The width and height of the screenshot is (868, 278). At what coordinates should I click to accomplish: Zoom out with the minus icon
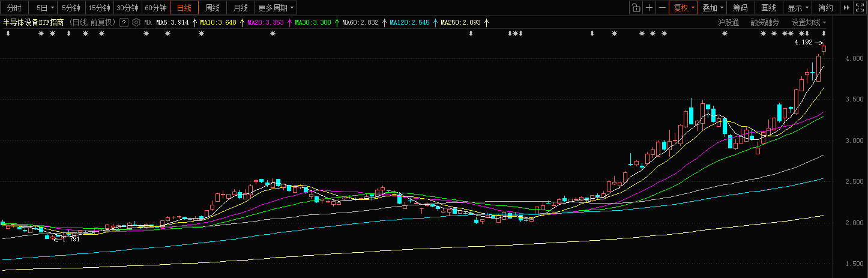(662, 8)
